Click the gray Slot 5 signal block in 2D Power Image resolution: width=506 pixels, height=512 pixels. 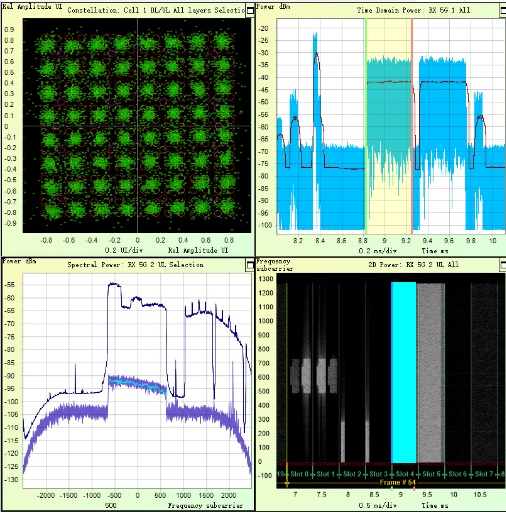coord(431,373)
